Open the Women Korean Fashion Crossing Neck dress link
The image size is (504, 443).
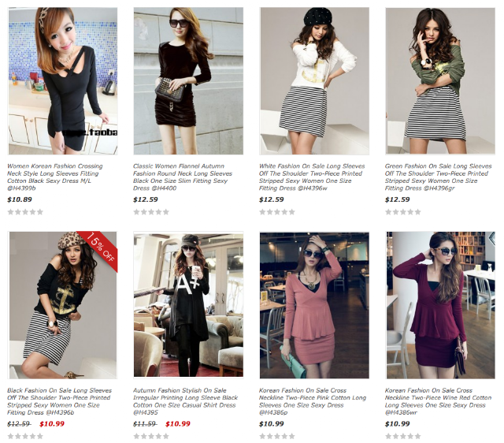[x=55, y=177]
